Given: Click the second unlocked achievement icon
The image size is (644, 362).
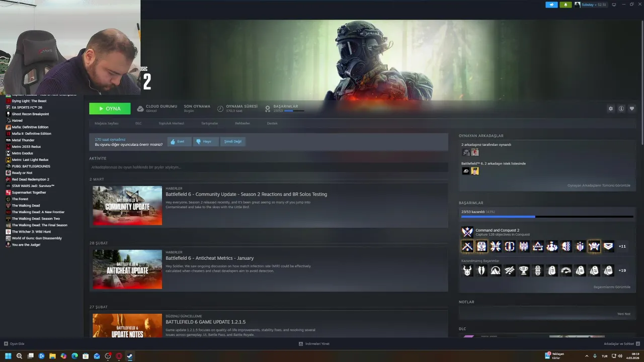Looking at the screenshot, I should (481, 246).
